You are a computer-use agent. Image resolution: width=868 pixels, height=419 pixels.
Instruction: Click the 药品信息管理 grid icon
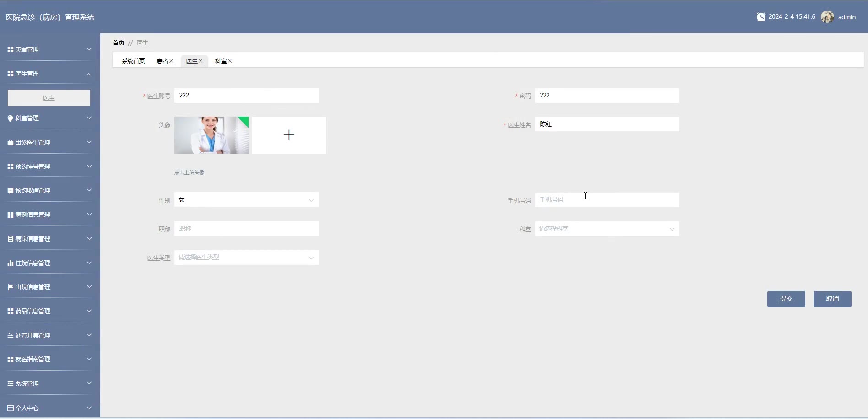click(x=10, y=311)
